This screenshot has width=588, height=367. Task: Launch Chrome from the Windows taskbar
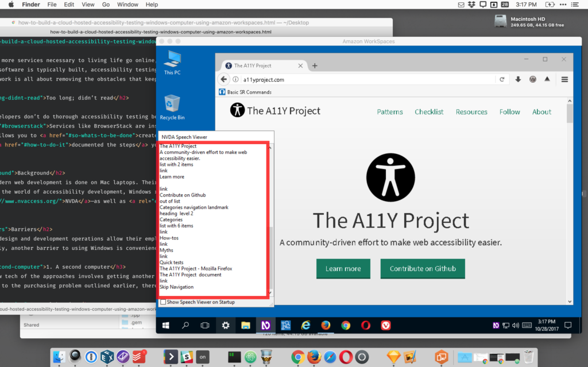(345, 325)
